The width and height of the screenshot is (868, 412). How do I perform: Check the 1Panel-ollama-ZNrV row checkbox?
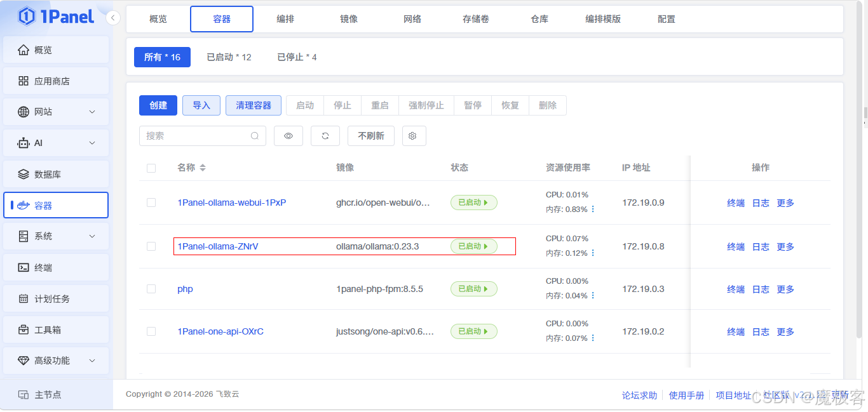tap(151, 246)
